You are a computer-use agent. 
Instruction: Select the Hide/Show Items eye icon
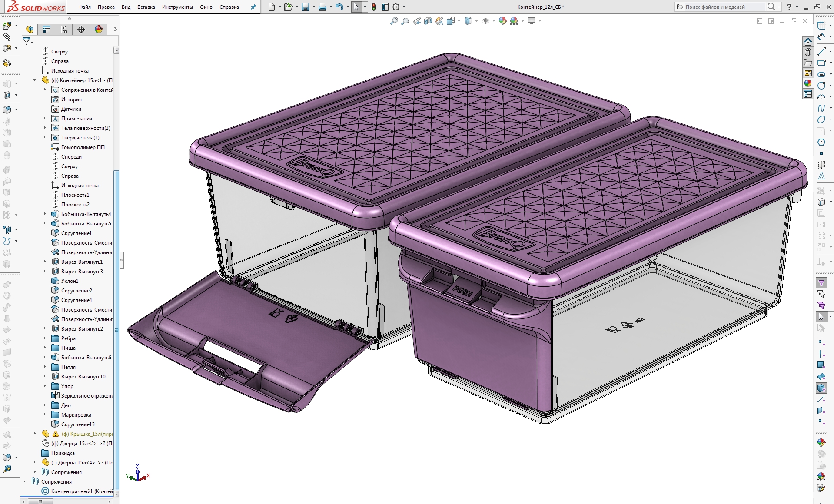(x=485, y=20)
